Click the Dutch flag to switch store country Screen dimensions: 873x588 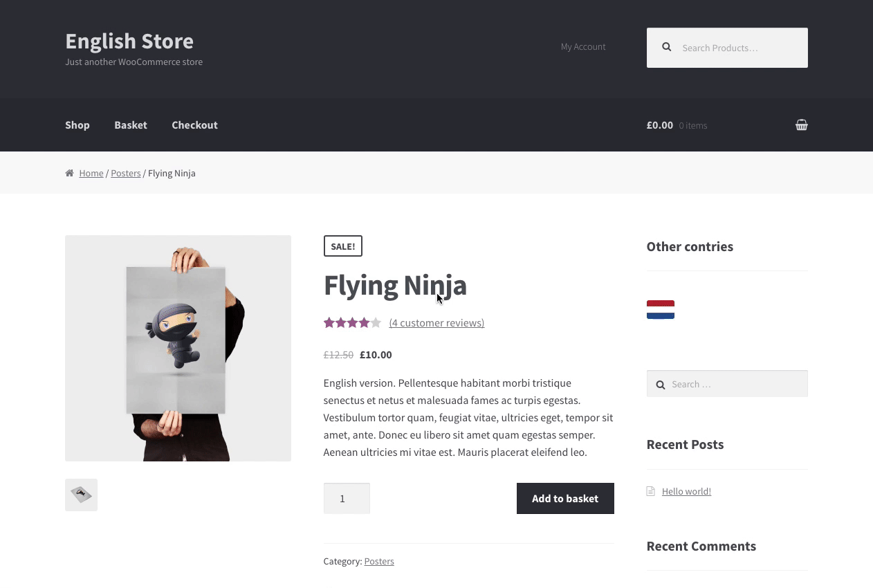pyautogui.click(x=660, y=309)
